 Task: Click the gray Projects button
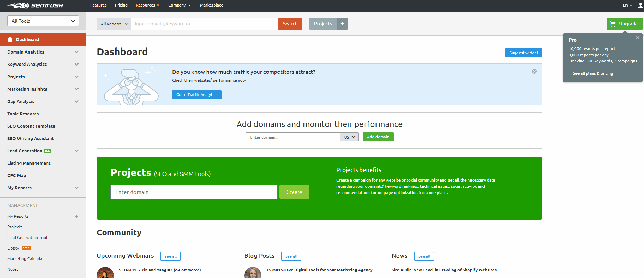click(x=323, y=24)
